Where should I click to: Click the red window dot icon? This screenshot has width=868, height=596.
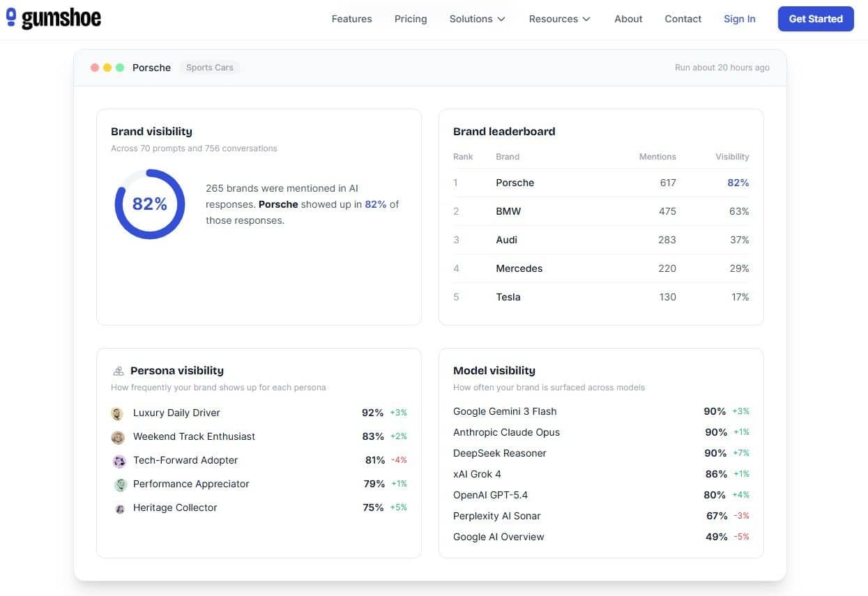pyautogui.click(x=95, y=68)
